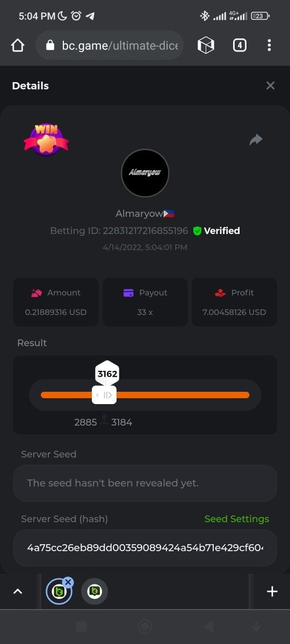Switch to the second BC Game tab
This screenshot has height=644, width=290.
[95, 591]
